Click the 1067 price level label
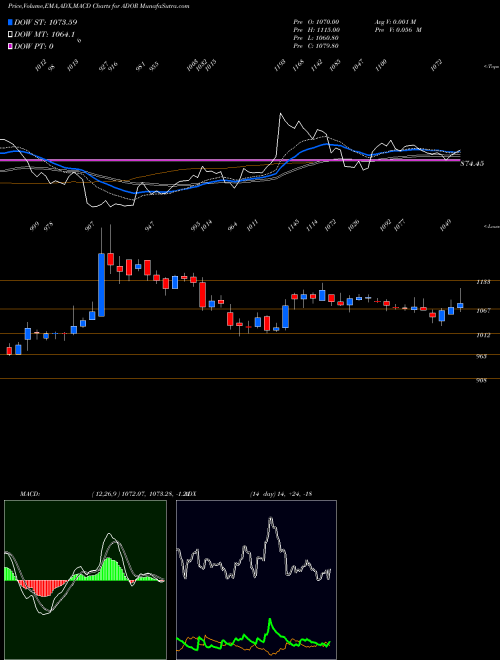Image resolution: width=500 pixels, height=660 pixels. (484, 311)
